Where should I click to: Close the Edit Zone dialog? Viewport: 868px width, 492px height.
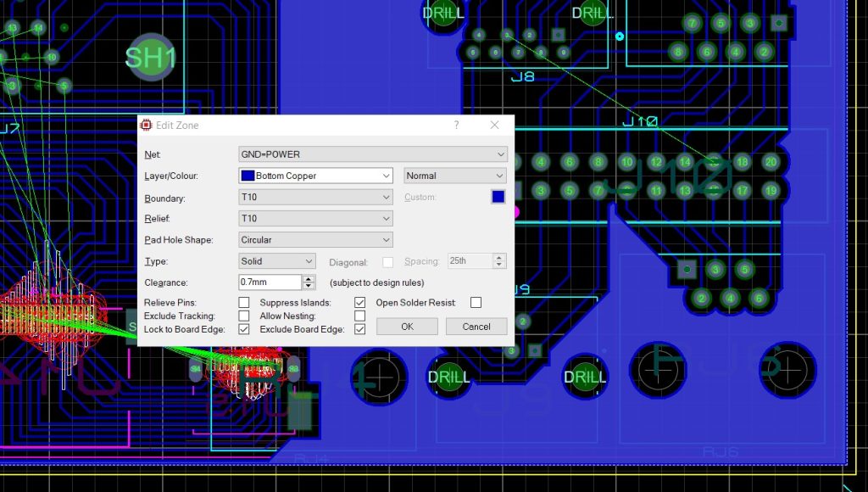pyautogui.click(x=495, y=125)
